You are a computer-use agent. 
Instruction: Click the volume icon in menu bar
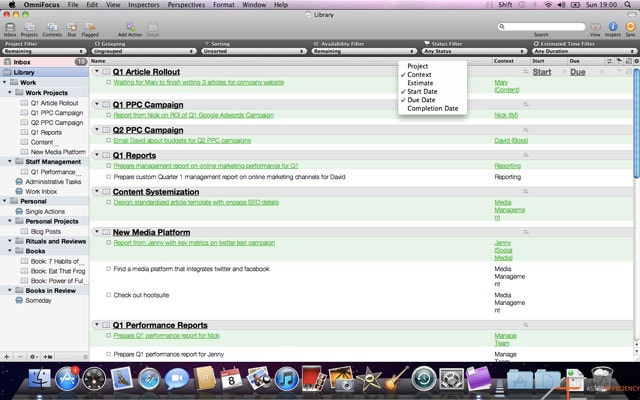(x=561, y=4)
